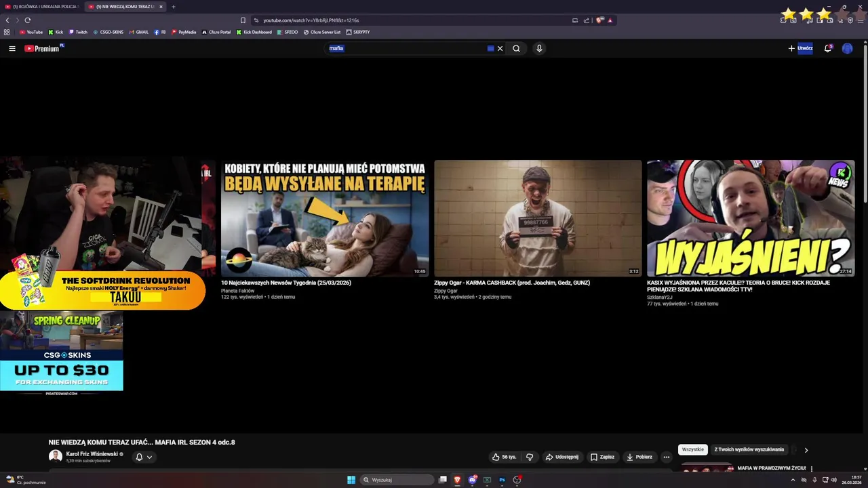Click the KASIX WYJAŚNIONA PRZEZ KACULE video title
Image resolution: width=868 pixels, height=488 pixels.
pos(738,286)
